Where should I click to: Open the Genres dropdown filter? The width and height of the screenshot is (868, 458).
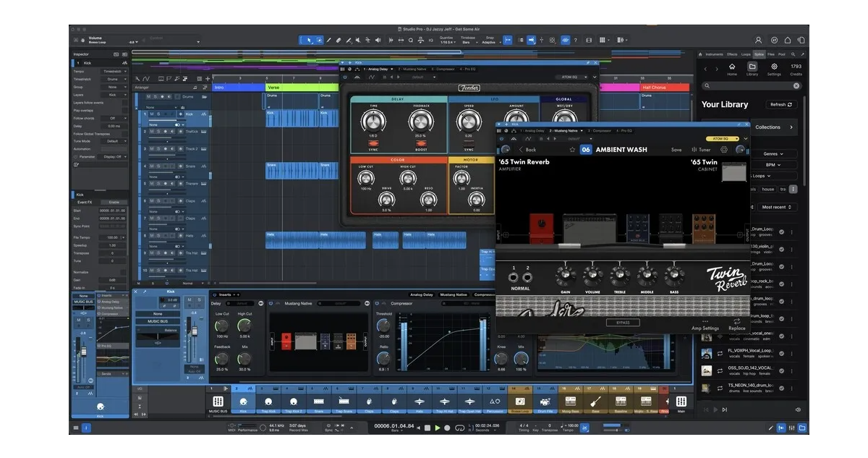pos(781,154)
